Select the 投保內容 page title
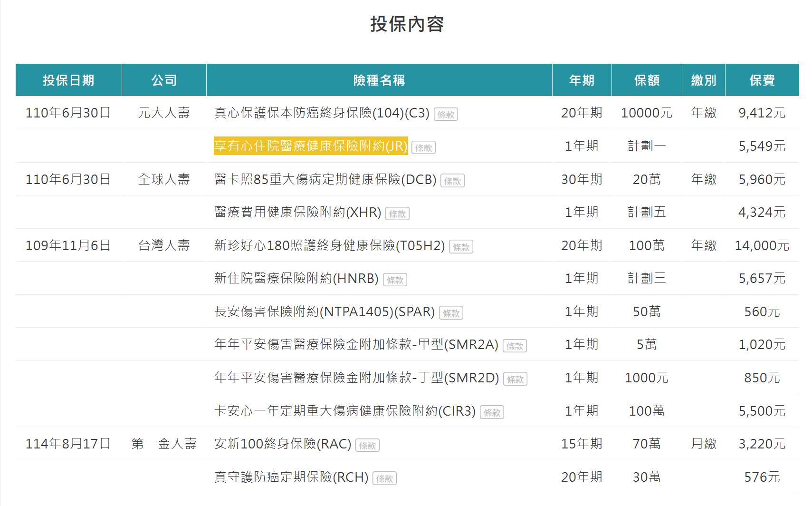Screen dimensions: 812x506 407,24
